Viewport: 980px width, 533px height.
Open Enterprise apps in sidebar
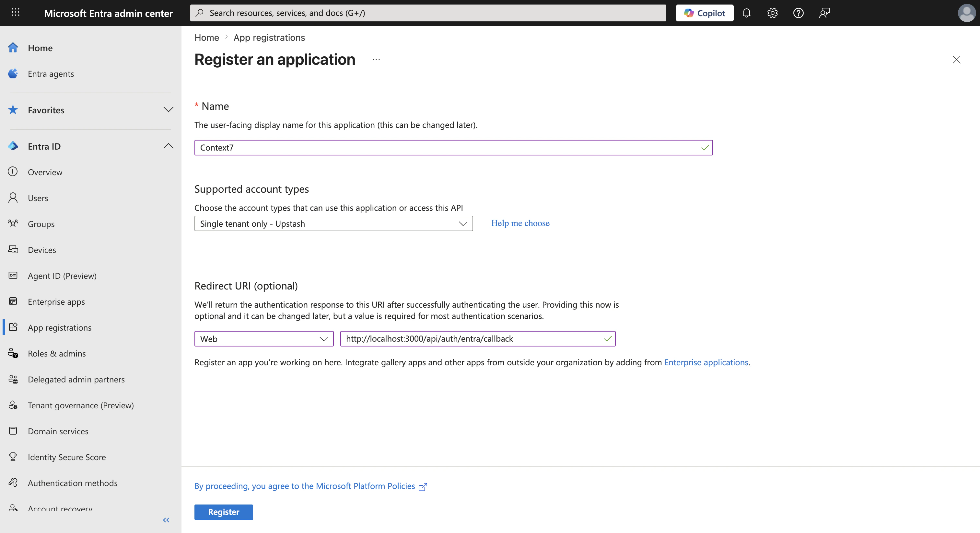[x=56, y=301]
